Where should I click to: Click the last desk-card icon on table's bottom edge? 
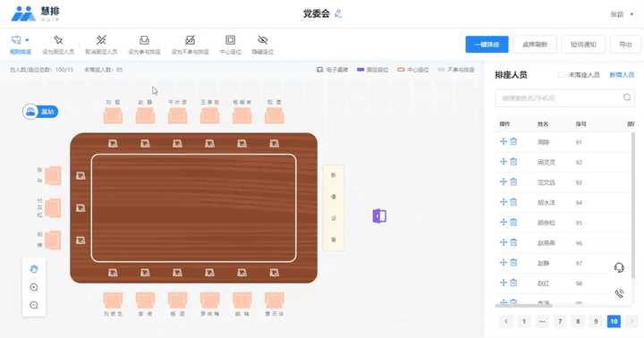[x=275, y=273]
